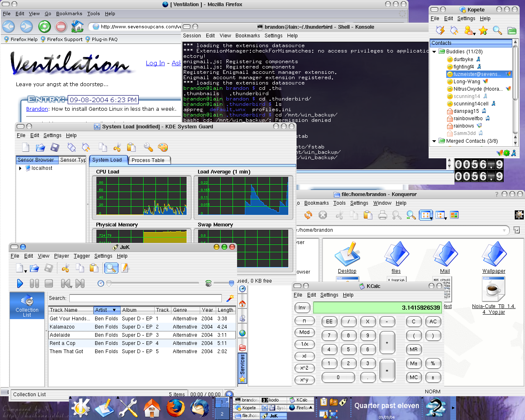This screenshot has width=525, height=420.
Task: Toggle icon view mode in Konqueror toolbar
Action: (x=425, y=215)
